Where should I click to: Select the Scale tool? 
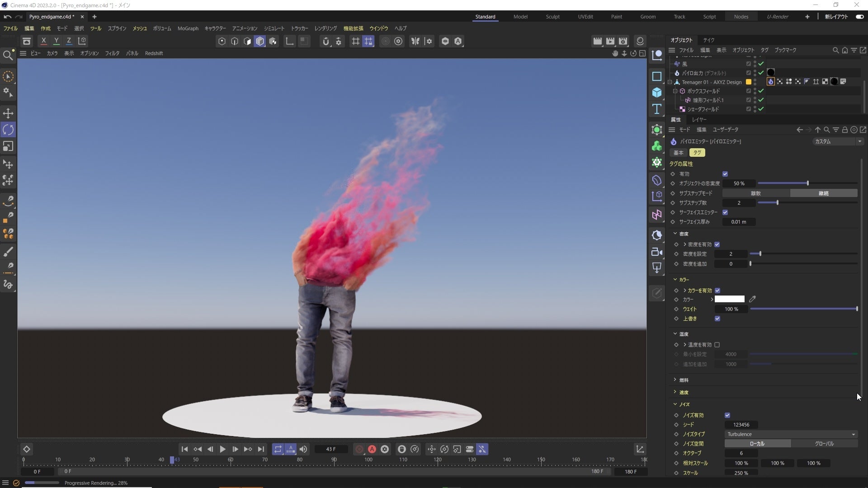pyautogui.click(x=8, y=146)
